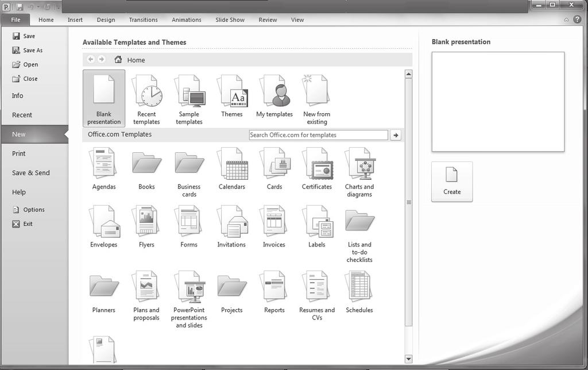
Task: Open the Labels template category
Action: pyautogui.click(x=317, y=226)
